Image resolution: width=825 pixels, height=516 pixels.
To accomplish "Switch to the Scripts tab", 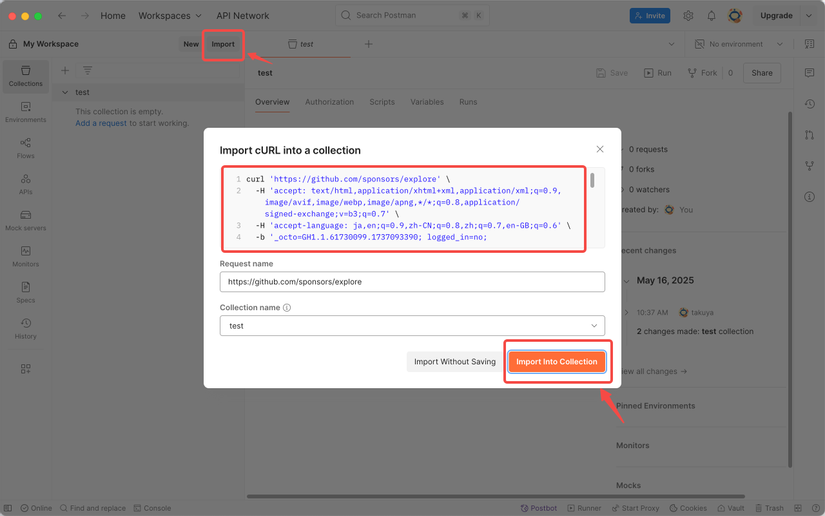I will 382,102.
